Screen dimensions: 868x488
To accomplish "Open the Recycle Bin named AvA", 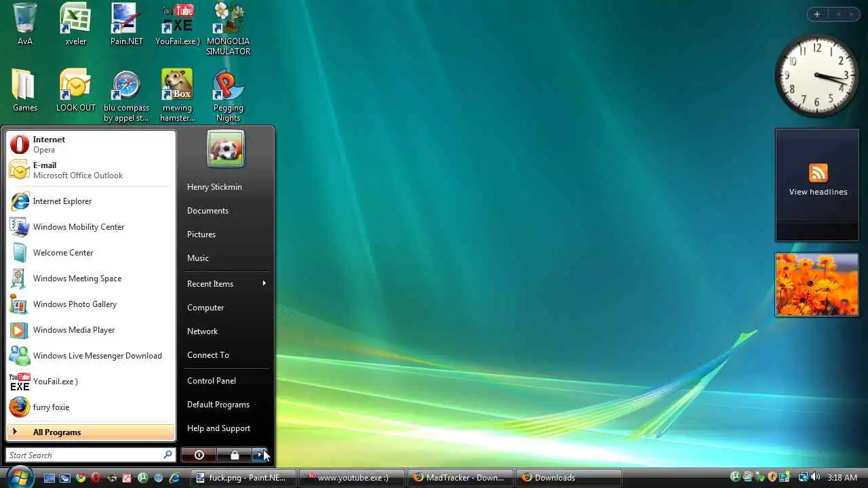I will (x=25, y=24).
